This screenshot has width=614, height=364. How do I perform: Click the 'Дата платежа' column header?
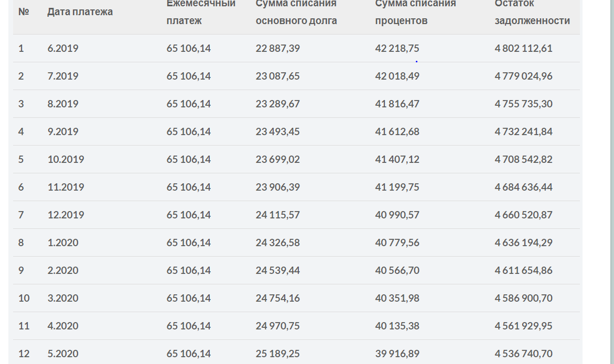click(80, 12)
